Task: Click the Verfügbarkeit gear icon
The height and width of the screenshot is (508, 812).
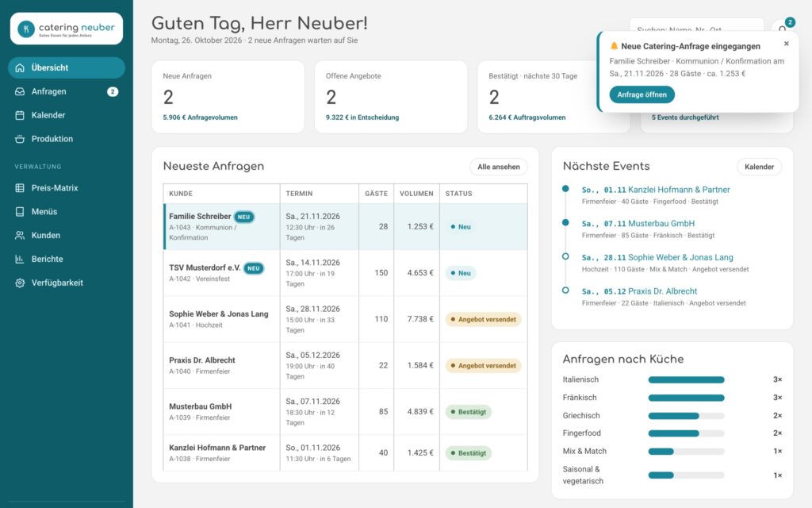Action: tap(20, 283)
